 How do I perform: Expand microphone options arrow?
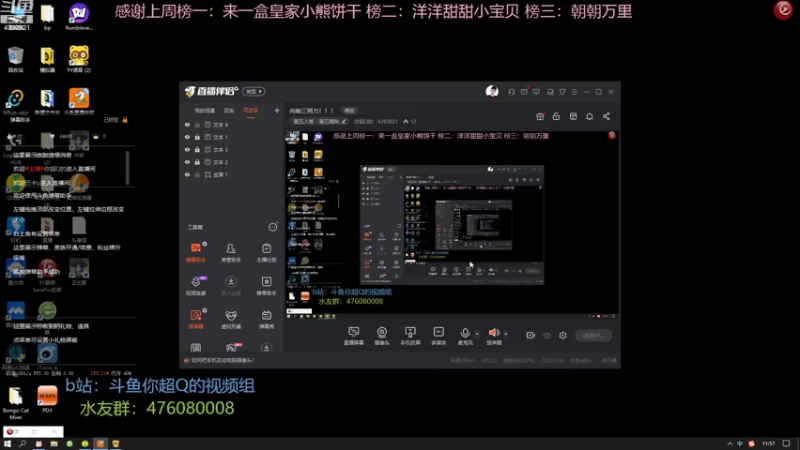[x=477, y=334]
